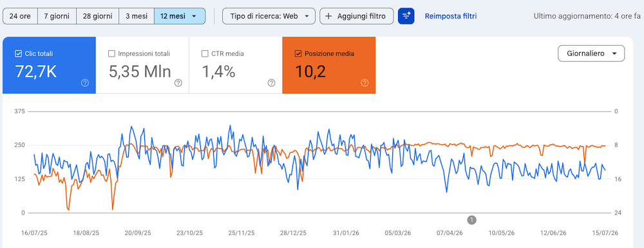Screen dimensions: 644x248
Task: Toggle the Clic totali checkbox
Action: point(18,53)
